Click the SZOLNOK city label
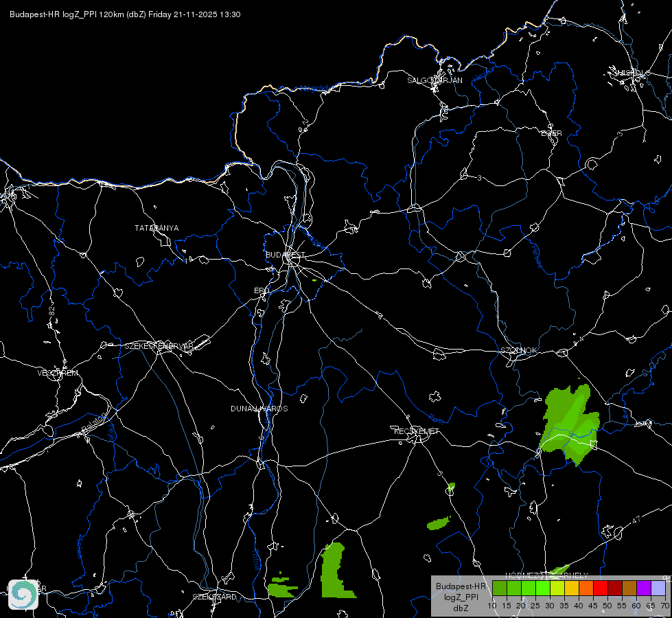 [518, 350]
